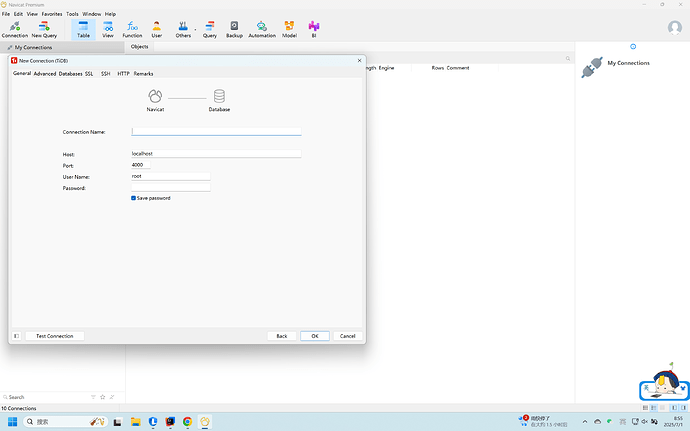Toggle right pane visibility in status bar

tap(683, 408)
